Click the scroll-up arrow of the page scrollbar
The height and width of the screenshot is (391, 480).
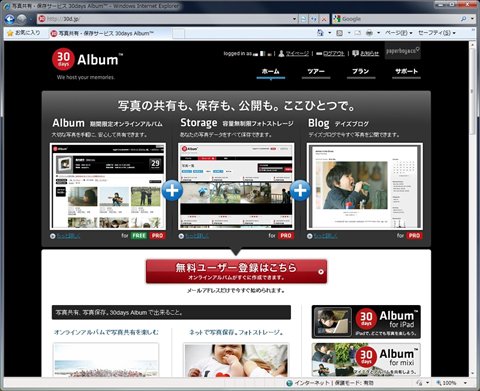[472, 45]
